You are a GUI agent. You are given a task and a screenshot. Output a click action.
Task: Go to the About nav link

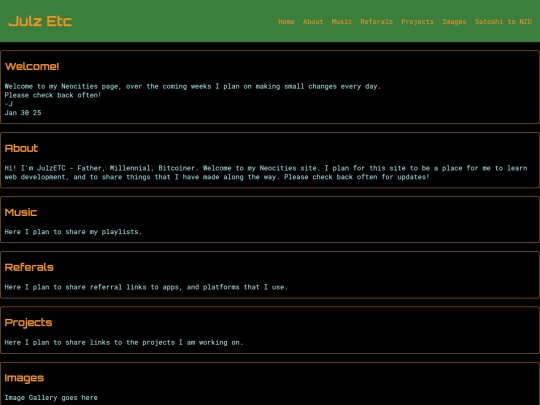coord(313,22)
